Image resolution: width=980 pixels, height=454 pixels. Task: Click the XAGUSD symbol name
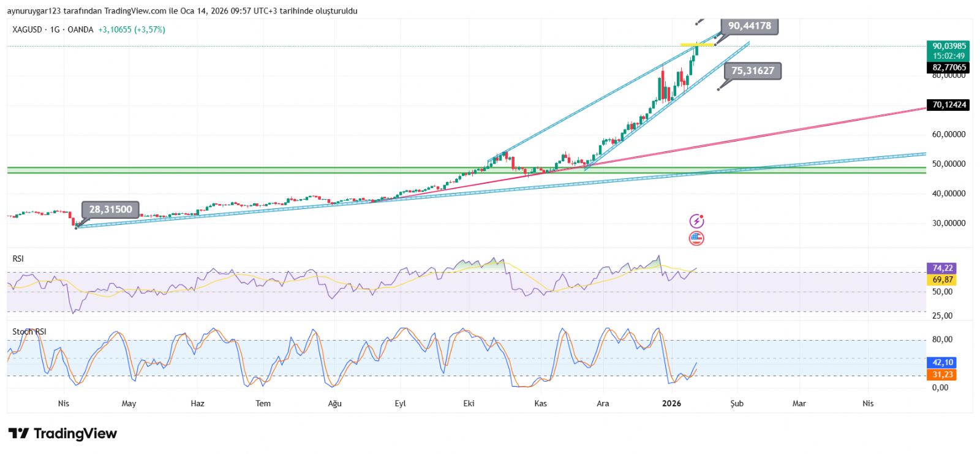[27, 29]
